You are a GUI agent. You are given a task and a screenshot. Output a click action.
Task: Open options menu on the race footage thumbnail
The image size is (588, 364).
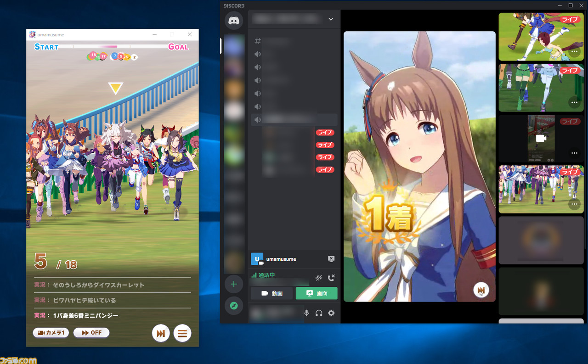pyautogui.click(x=574, y=204)
